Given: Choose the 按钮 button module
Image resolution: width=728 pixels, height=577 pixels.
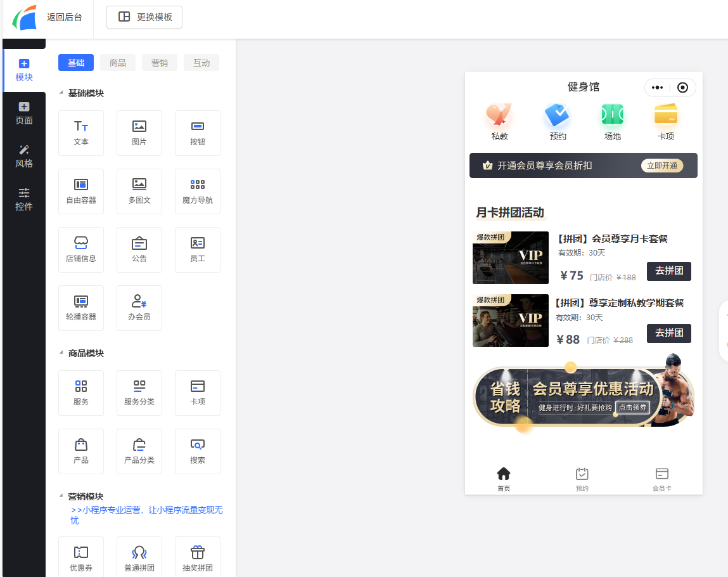Looking at the screenshot, I should tap(198, 133).
